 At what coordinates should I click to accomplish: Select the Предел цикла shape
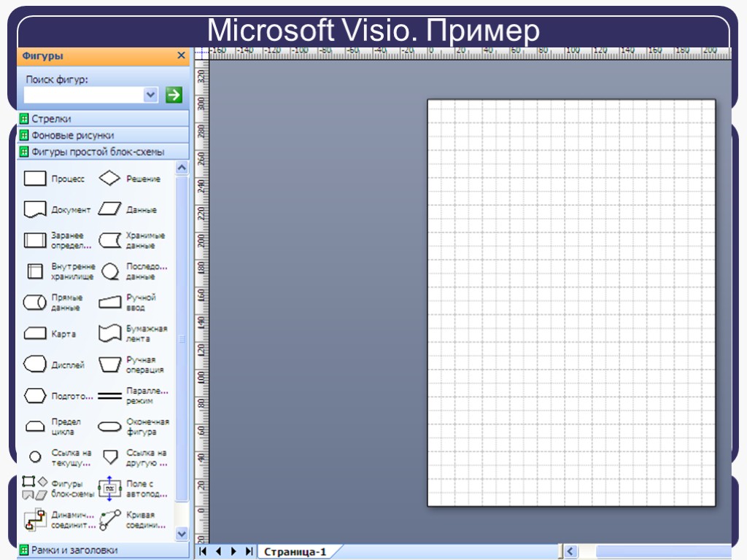click(35, 426)
